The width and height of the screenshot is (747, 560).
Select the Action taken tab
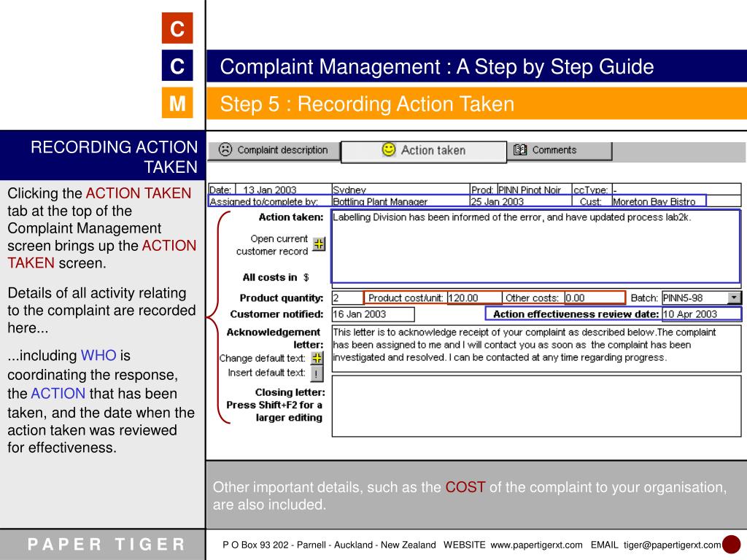coord(424,152)
